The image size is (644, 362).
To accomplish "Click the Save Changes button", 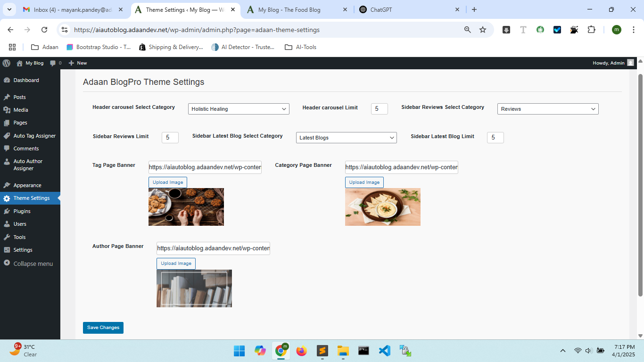I will coord(103,327).
